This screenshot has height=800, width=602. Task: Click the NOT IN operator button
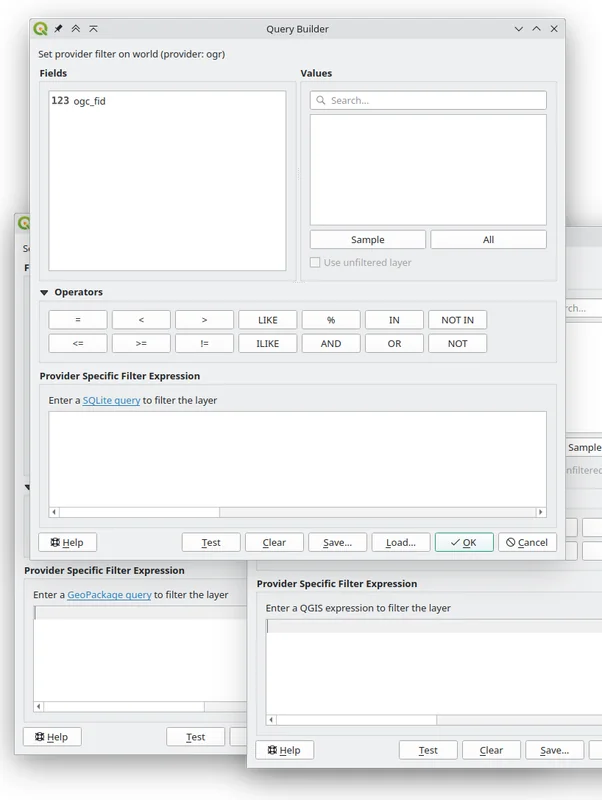click(x=457, y=320)
